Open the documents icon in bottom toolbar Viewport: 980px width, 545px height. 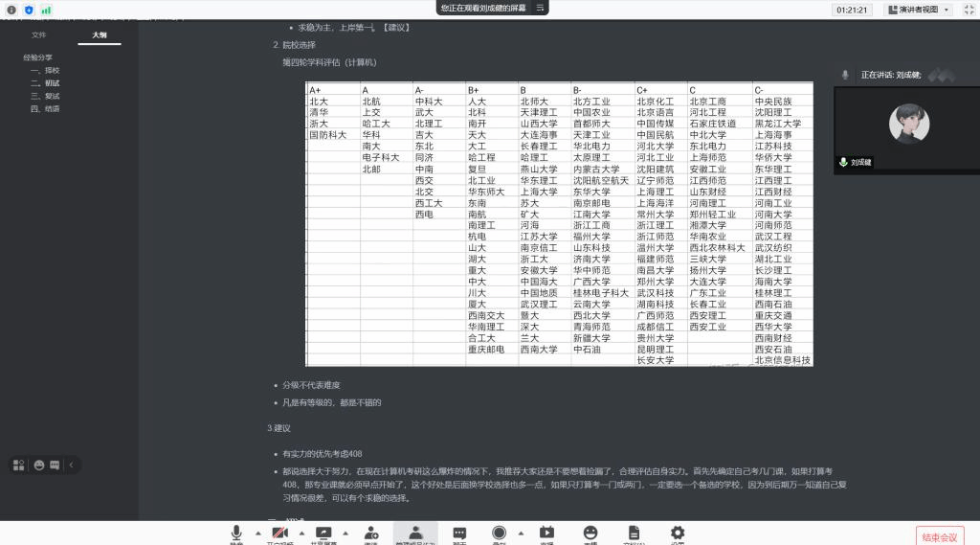(634, 533)
